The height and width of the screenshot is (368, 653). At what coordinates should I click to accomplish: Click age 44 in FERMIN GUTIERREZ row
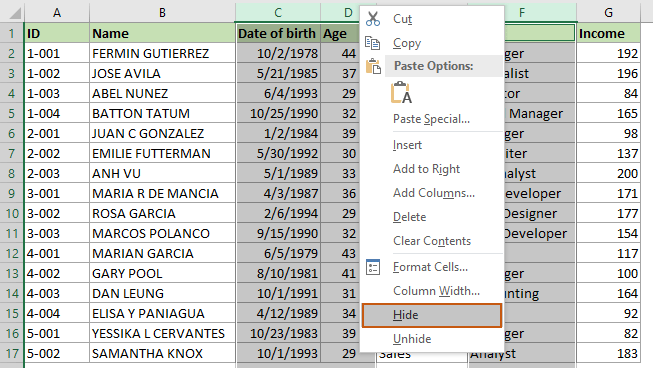[x=340, y=53]
